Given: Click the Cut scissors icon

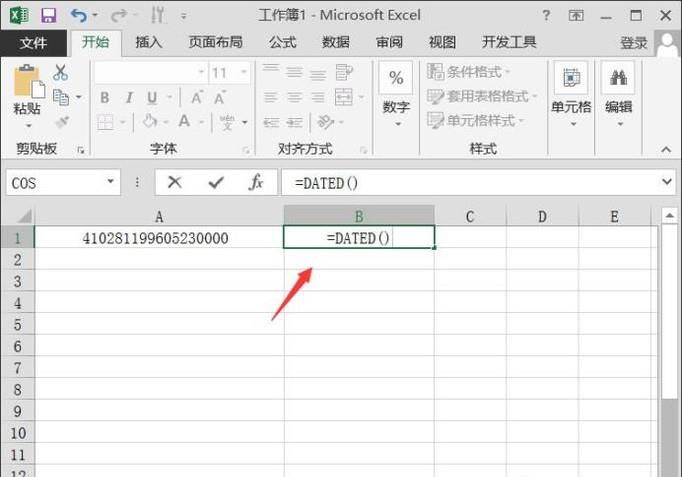Looking at the screenshot, I should point(60,73).
